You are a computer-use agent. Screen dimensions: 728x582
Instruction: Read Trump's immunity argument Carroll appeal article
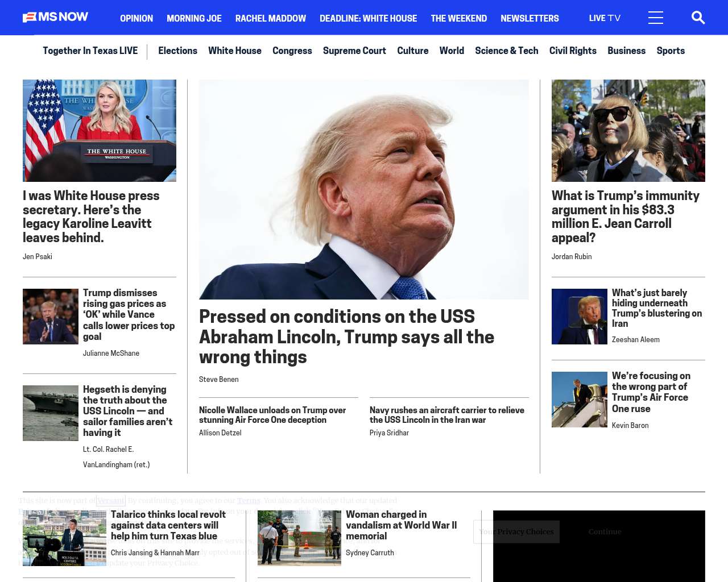coord(626,217)
